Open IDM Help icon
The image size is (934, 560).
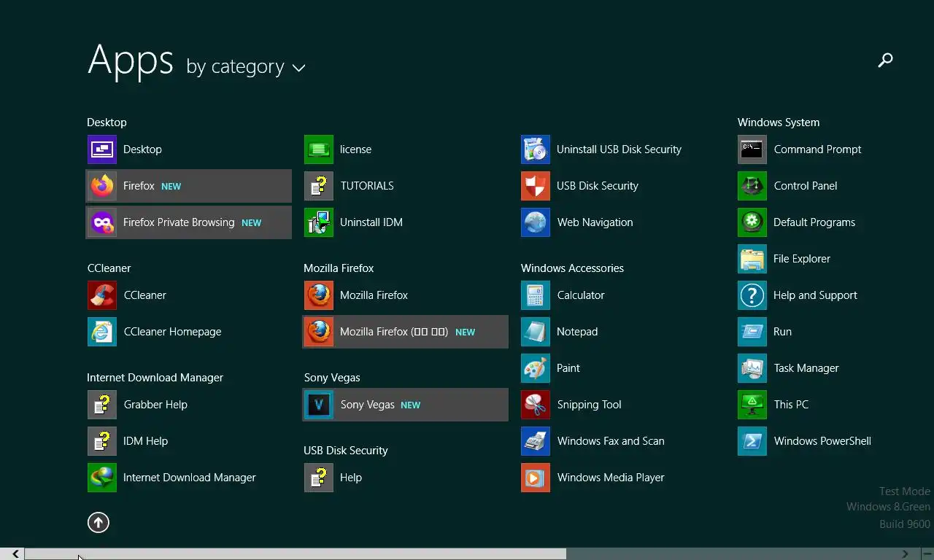click(102, 441)
